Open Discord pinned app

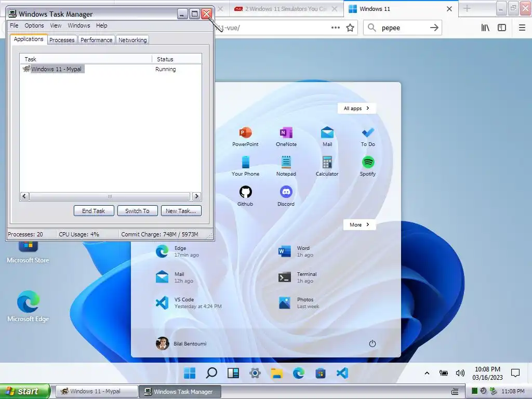[286, 196]
